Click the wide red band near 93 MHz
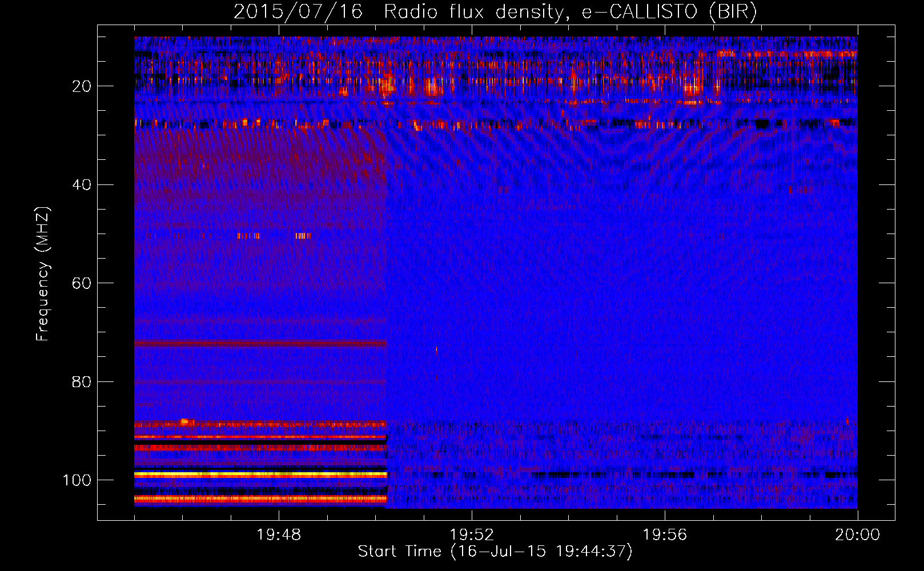This screenshot has height=571, width=924. pos(260,448)
